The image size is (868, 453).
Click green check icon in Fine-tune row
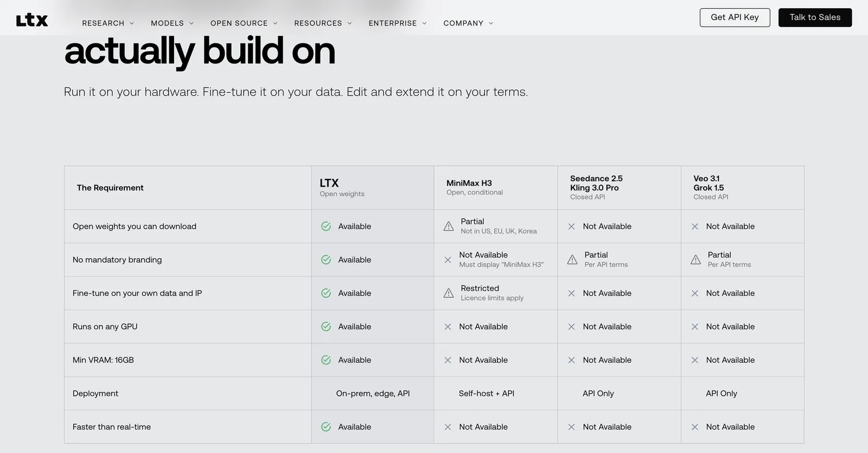[326, 293]
